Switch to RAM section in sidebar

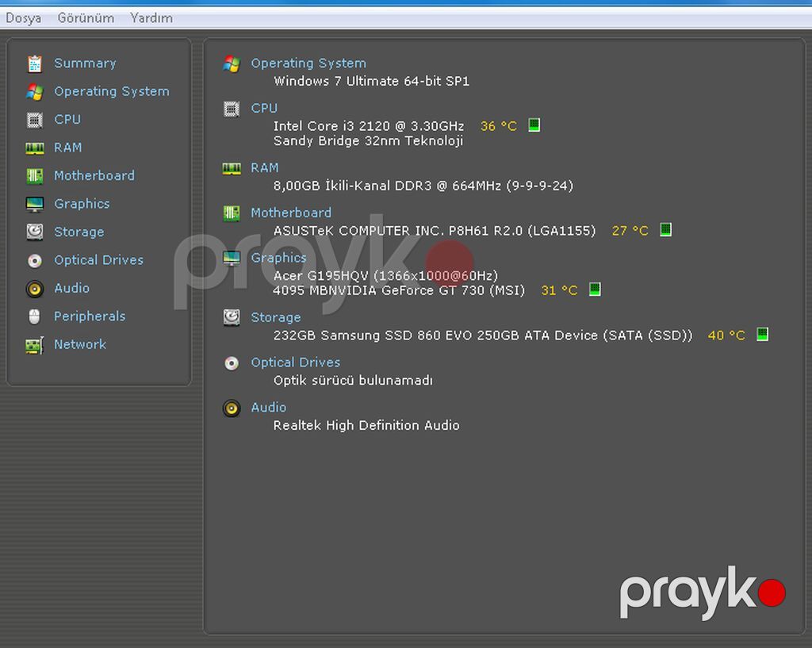[68, 148]
